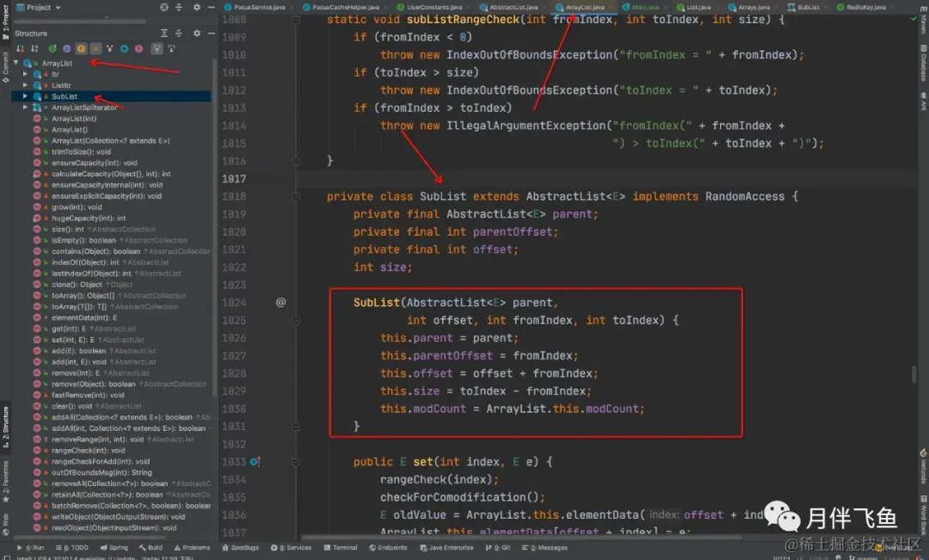This screenshot has height=560, width=929.
Task: Toggle show fields in Structure
Action: point(81,48)
